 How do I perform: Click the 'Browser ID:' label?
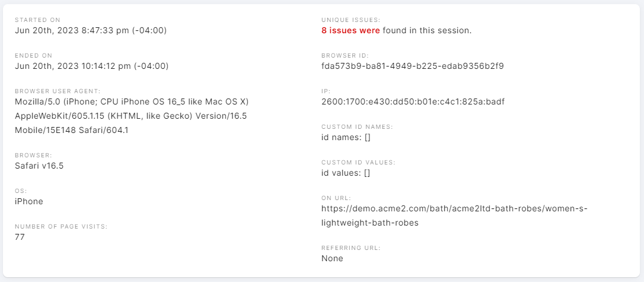[345, 55]
